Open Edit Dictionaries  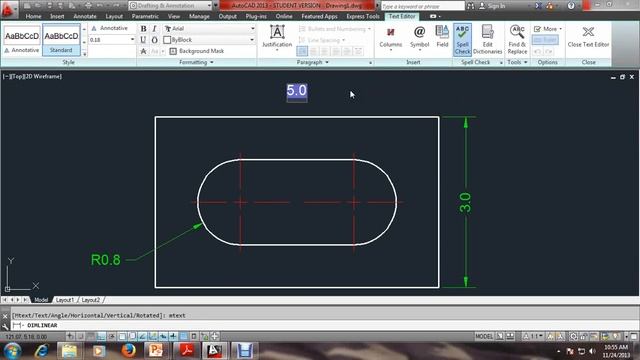click(x=487, y=40)
